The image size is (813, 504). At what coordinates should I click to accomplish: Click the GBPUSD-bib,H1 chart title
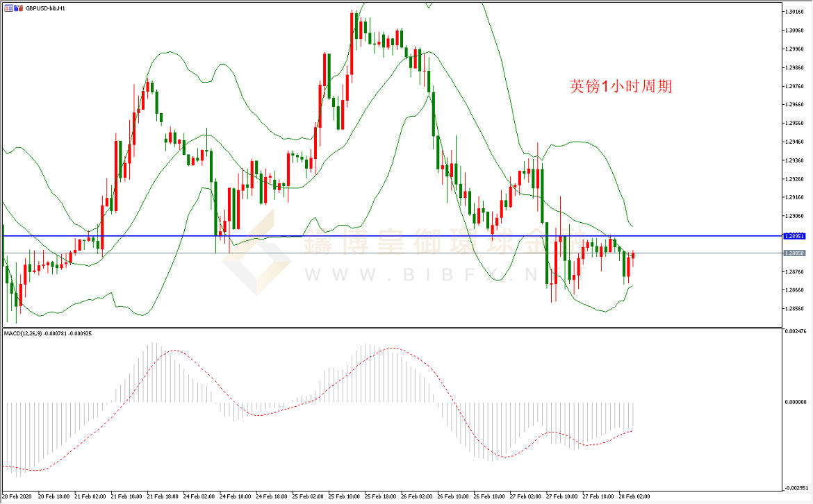(x=45, y=8)
